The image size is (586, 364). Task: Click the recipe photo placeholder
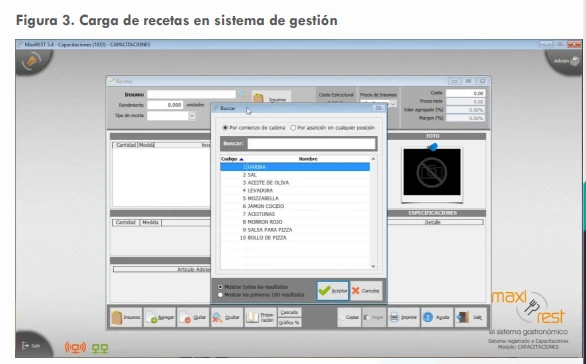click(432, 172)
